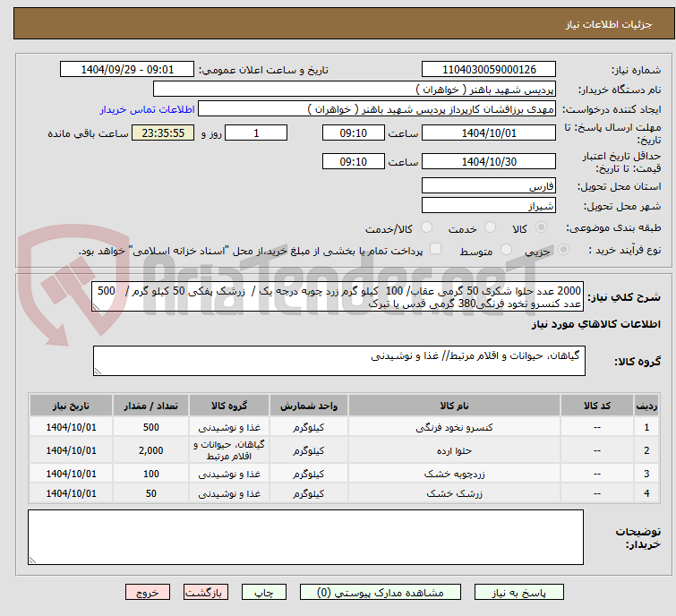Open اطلاعات تماس خریدار link
This screenshot has width=676, height=616.
click(148, 109)
